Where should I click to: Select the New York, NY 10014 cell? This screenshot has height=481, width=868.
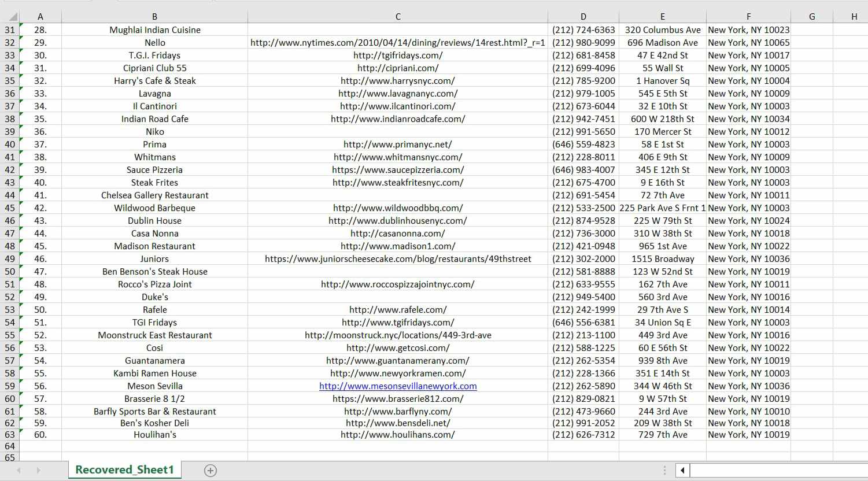[749, 310]
